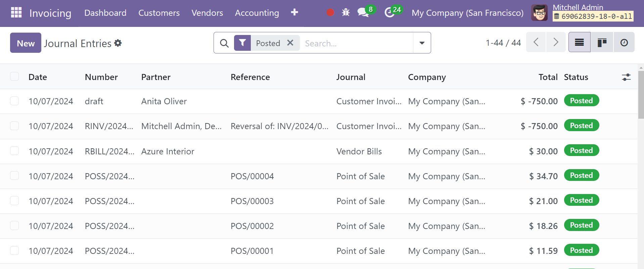Open the Customers menu
This screenshot has width=644, height=269.
[159, 13]
